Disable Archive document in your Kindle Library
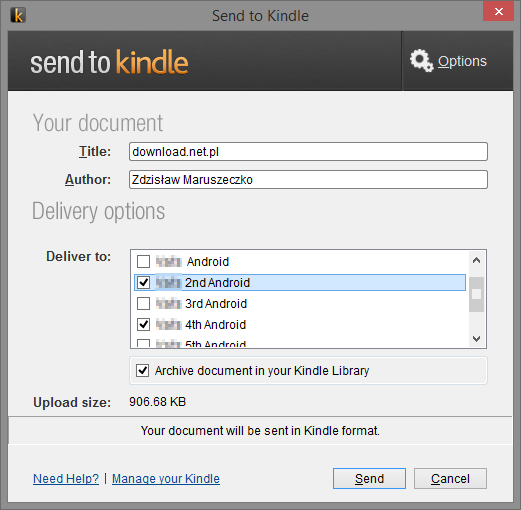Image resolution: width=521 pixels, height=510 pixels. (x=143, y=371)
